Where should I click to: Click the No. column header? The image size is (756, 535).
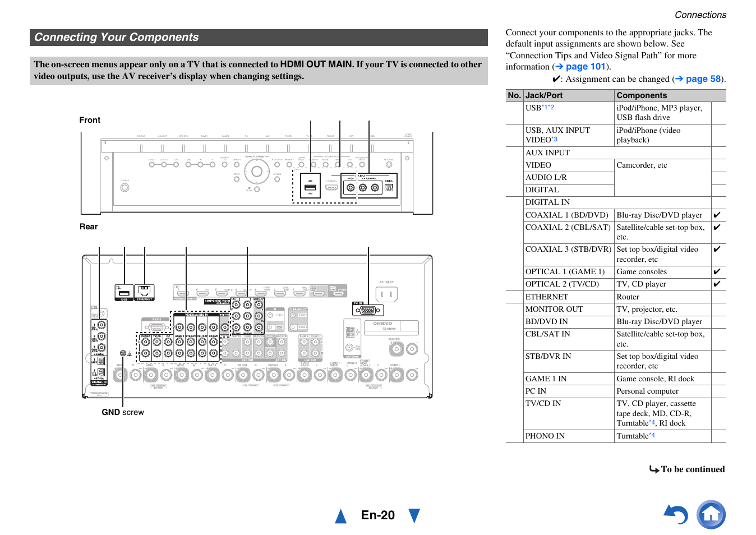click(515, 95)
